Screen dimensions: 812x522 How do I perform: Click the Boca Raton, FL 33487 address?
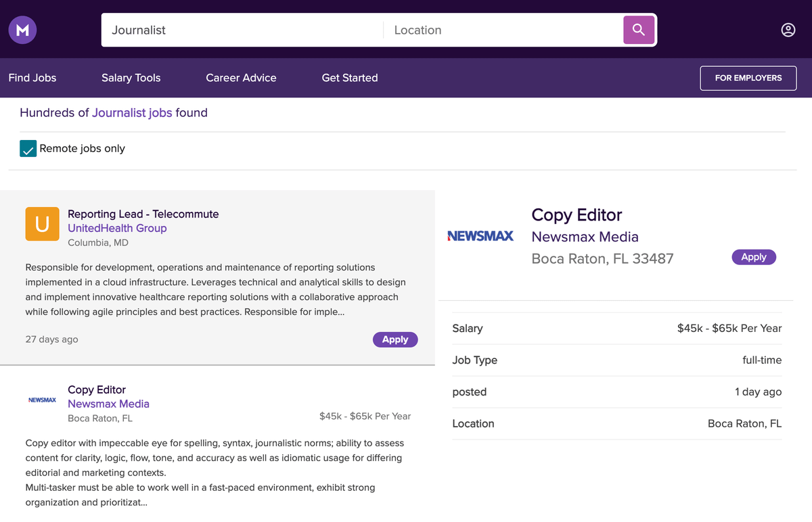[x=603, y=259]
